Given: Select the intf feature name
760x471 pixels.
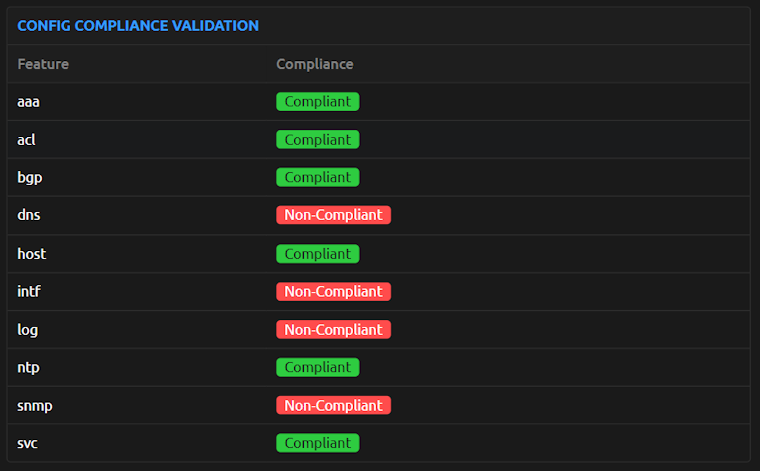Looking at the screenshot, I should 29,291.
